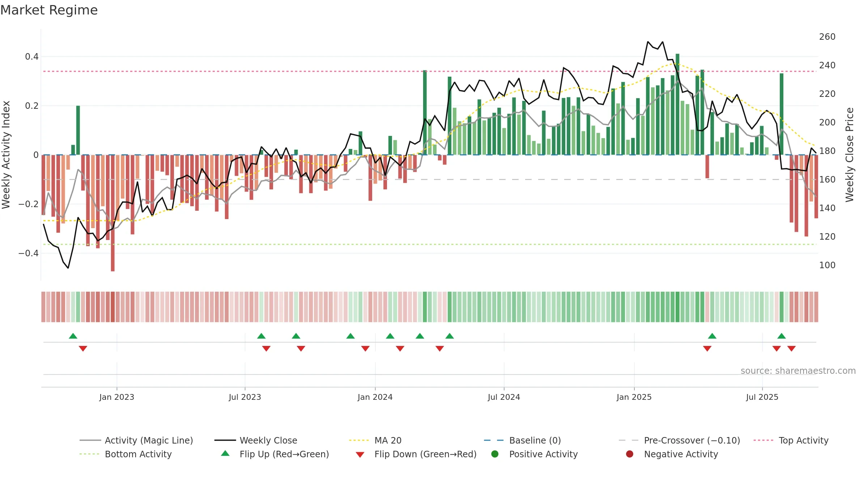
Task: Click the green Flip Up triangle legend icon
Action: coord(225,453)
